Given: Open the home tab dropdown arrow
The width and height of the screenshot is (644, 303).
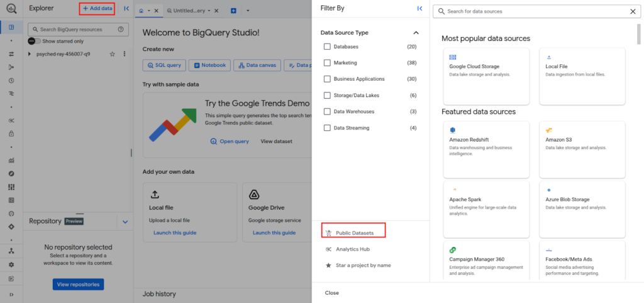Looking at the screenshot, I should pyautogui.click(x=148, y=11).
